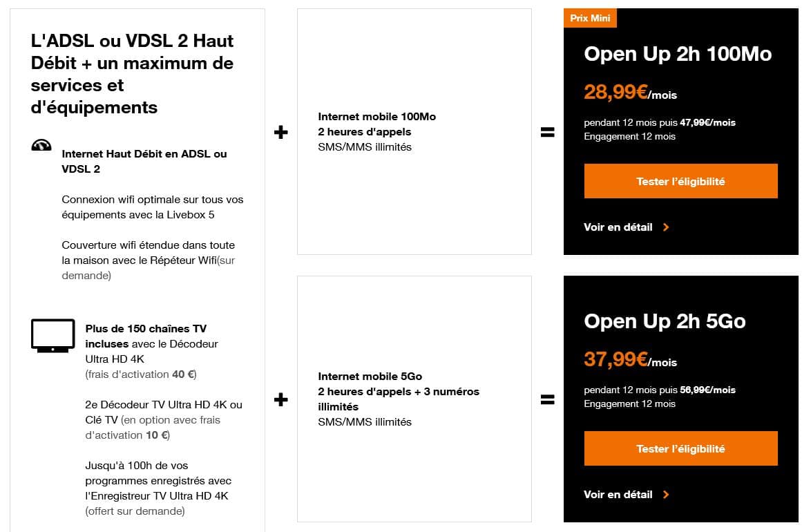
Task: Click the speedometer Haut Débit icon
Action: tap(41, 145)
